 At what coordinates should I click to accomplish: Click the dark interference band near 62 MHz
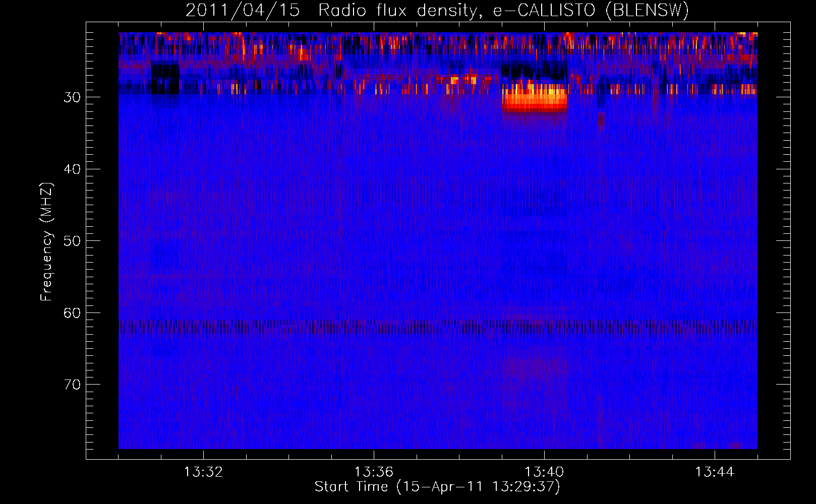[438, 327]
